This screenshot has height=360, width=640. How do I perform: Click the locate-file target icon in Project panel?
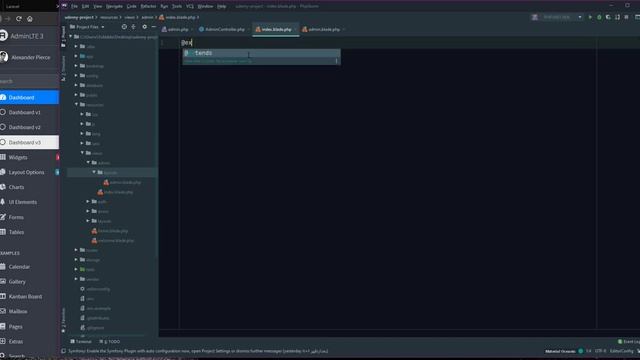(124, 27)
